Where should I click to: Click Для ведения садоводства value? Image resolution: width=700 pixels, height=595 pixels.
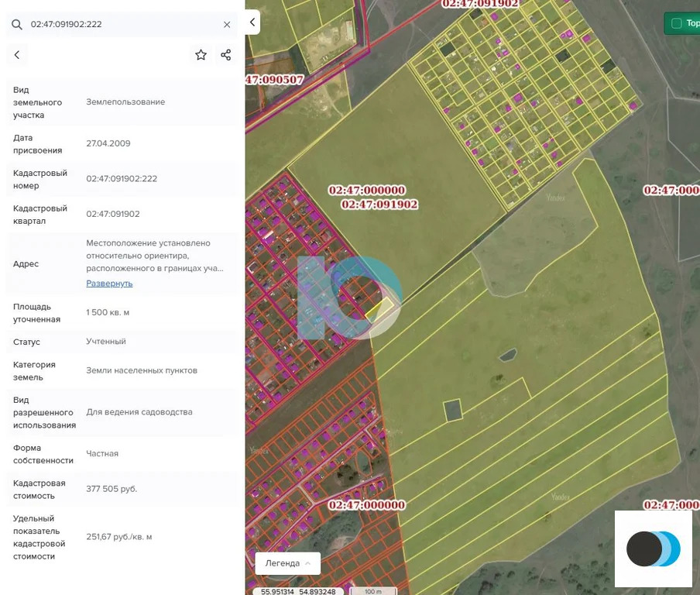pyautogui.click(x=139, y=412)
